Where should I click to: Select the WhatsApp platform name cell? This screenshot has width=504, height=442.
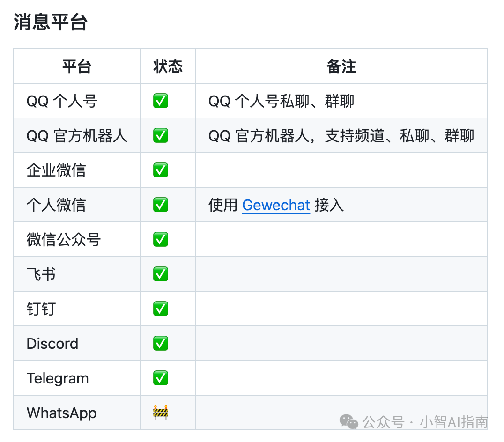click(61, 413)
